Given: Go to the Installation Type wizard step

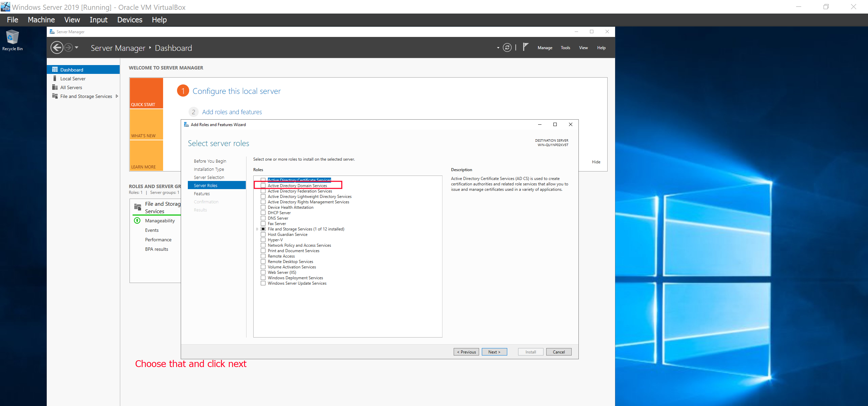Looking at the screenshot, I should [209, 169].
